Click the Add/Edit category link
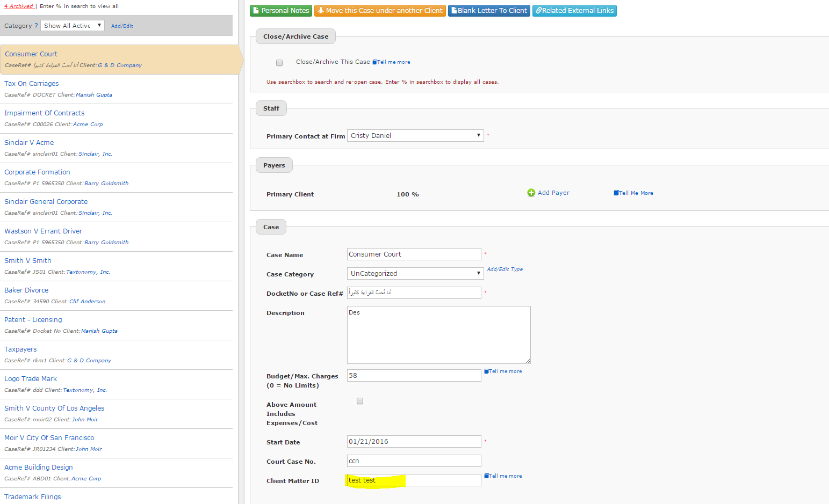The image size is (829, 504). point(122,26)
